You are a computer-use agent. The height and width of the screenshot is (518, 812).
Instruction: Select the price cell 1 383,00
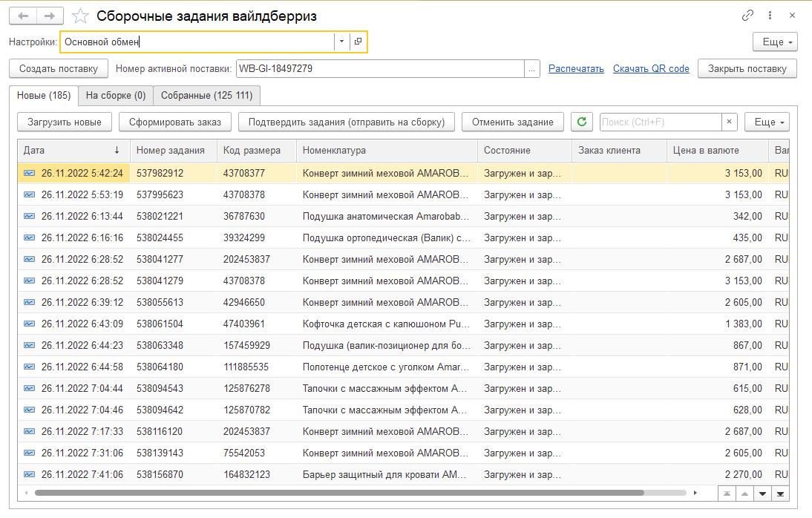click(717, 324)
